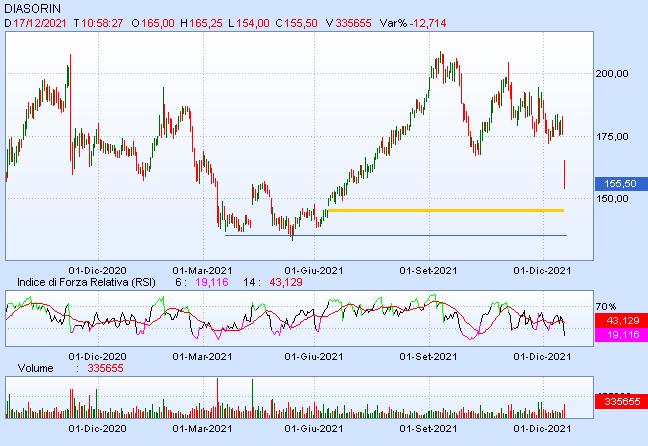Click the Indice di Forza Relativa (RSI) label

coord(86,282)
